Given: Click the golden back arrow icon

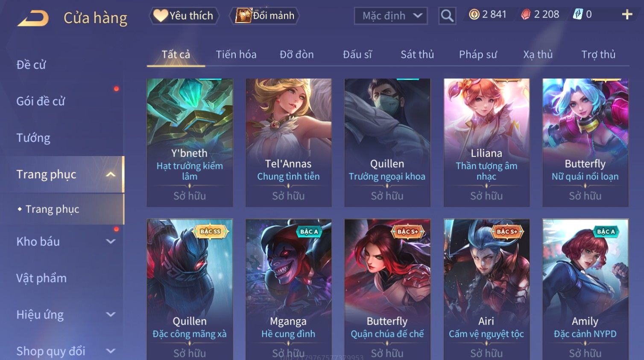Looking at the screenshot, I should 33,18.
